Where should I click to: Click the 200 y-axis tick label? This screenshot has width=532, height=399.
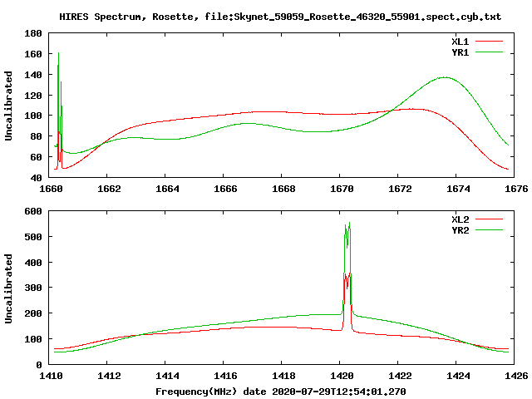33,313
